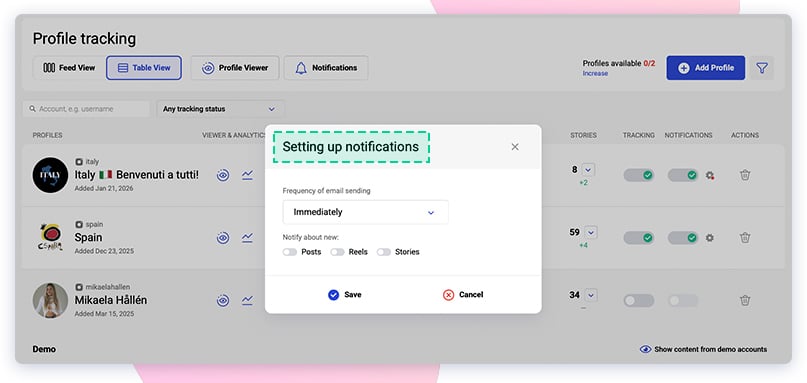The width and height of the screenshot is (807, 383).
Task: Click Mikaela Hållén profile name
Action: tap(111, 301)
